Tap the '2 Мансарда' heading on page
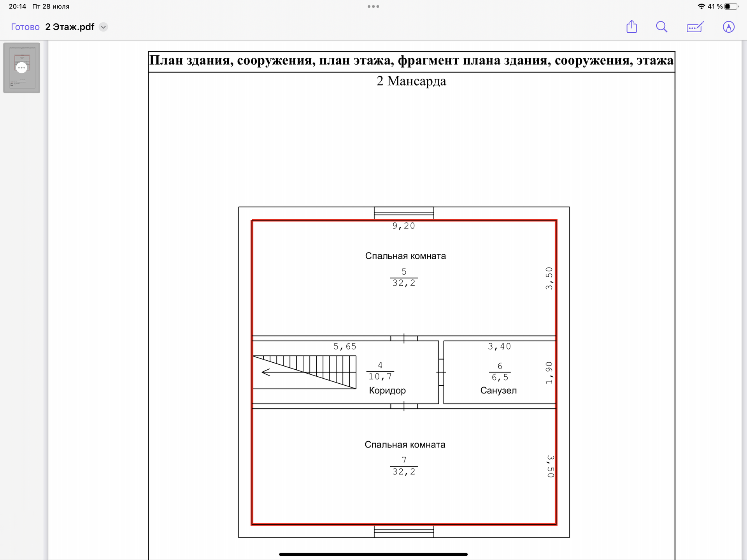This screenshot has height=560, width=747. click(x=411, y=81)
